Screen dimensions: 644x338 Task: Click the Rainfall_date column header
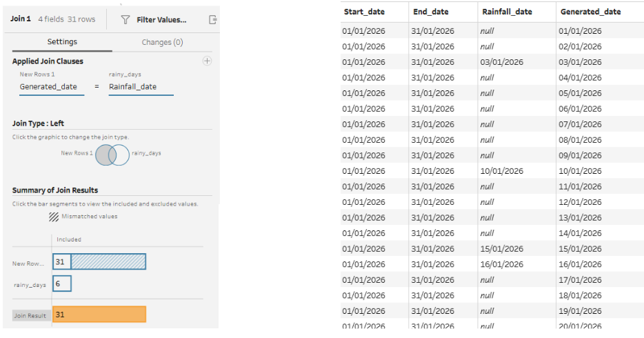[x=503, y=12]
